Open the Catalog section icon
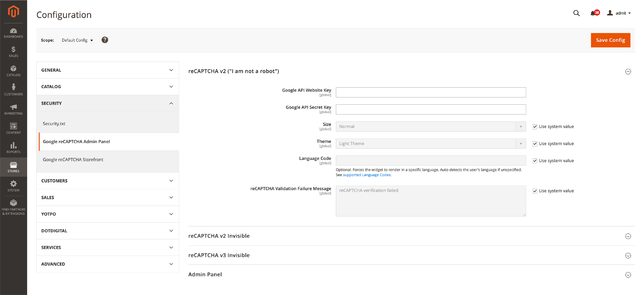Screen dimensions: 644x295 click(x=13, y=69)
